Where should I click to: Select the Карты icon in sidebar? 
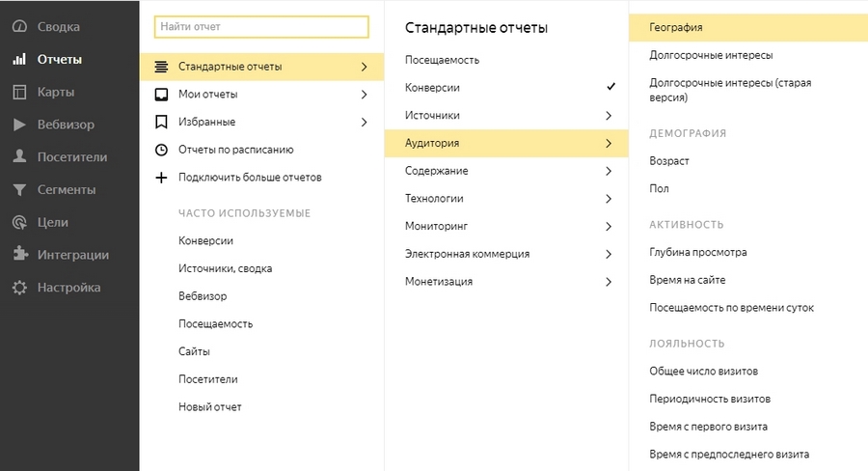[19, 92]
